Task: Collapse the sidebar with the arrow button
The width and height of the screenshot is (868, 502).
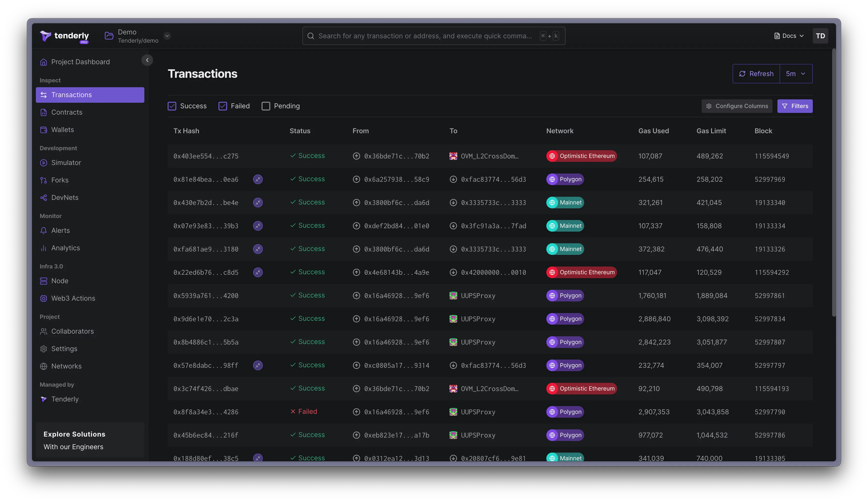Action: pyautogui.click(x=147, y=60)
